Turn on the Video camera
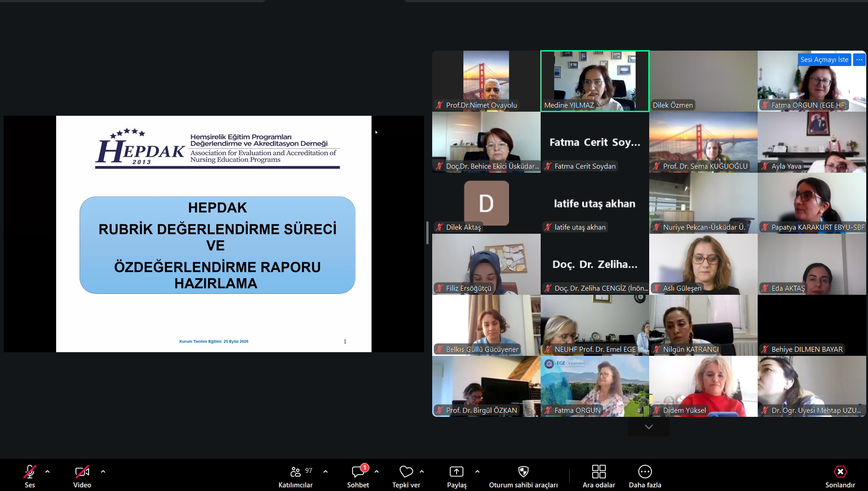The width and height of the screenshot is (868, 491). point(82,476)
